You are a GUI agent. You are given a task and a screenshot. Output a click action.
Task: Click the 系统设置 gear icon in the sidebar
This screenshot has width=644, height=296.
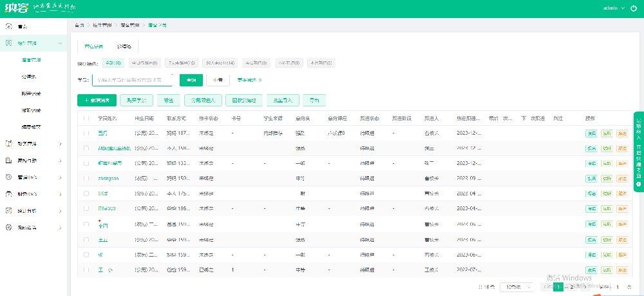tap(8, 228)
